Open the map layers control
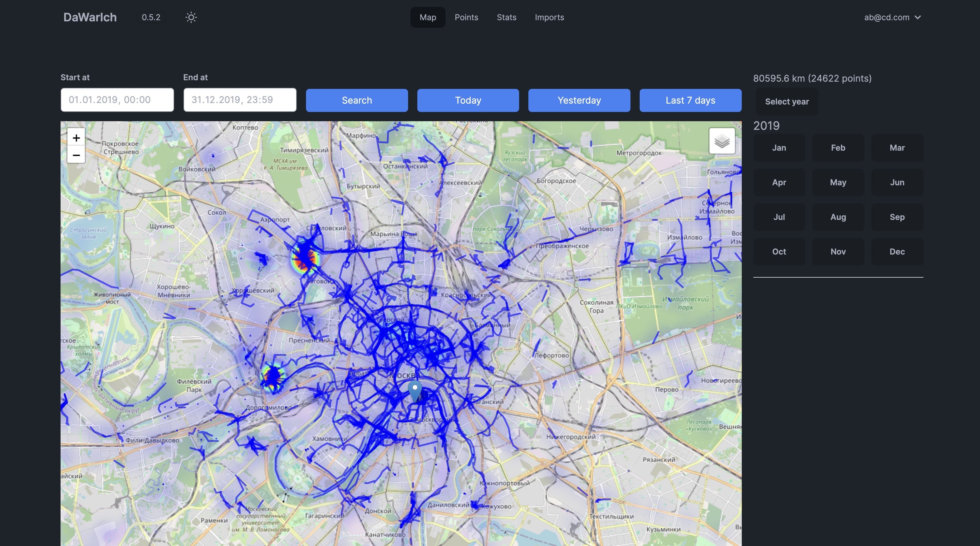 point(722,141)
